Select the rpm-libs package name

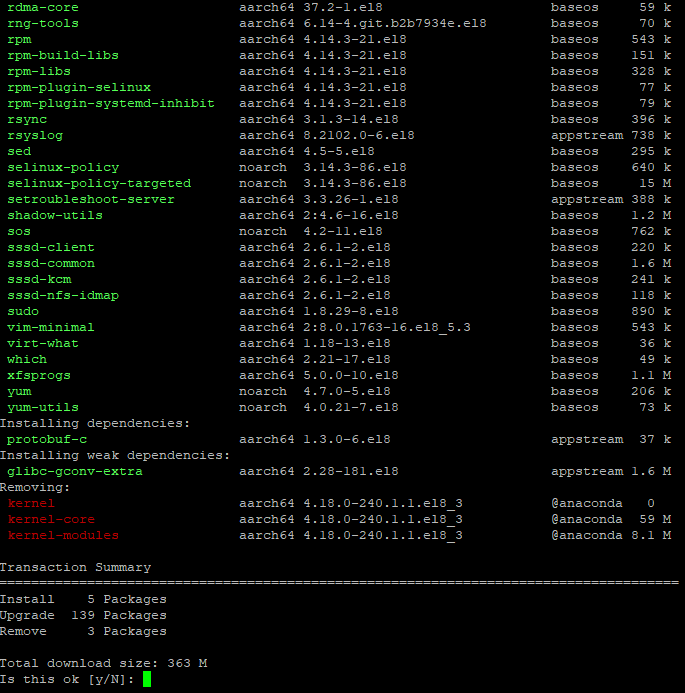tap(39, 71)
